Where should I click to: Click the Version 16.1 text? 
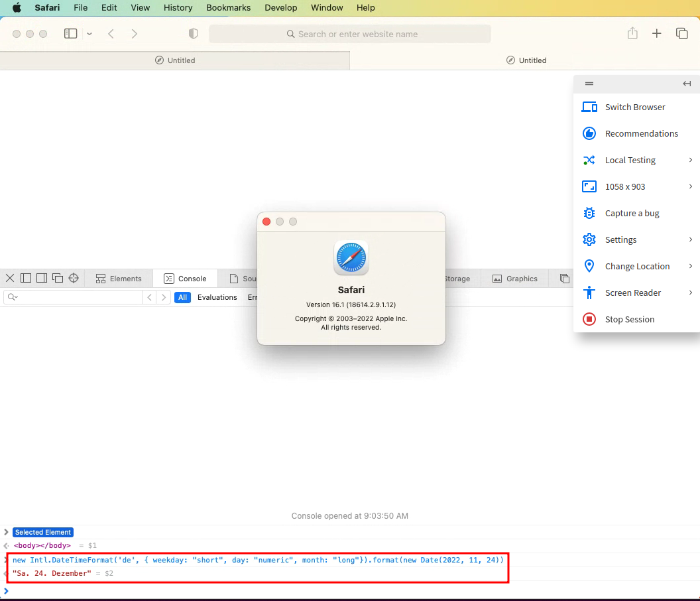pyautogui.click(x=351, y=304)
